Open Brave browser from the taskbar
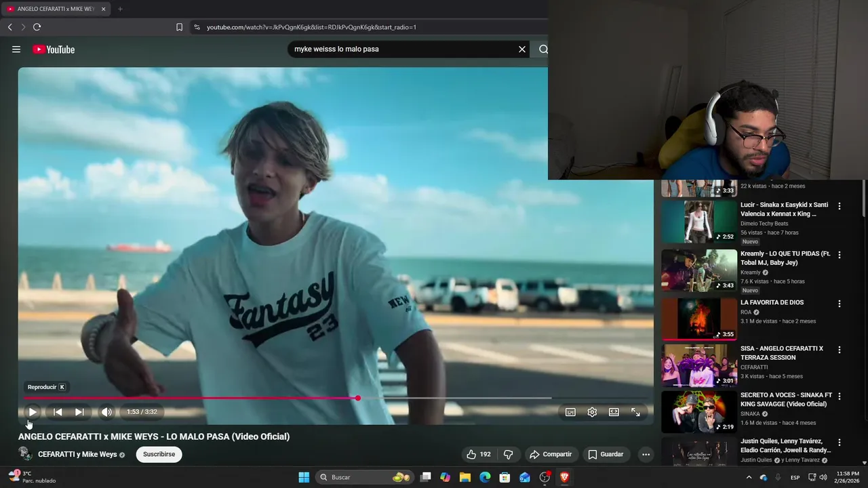Image resolution: width=868 pixels, height=488 pixels. click(x=564, y=477)
